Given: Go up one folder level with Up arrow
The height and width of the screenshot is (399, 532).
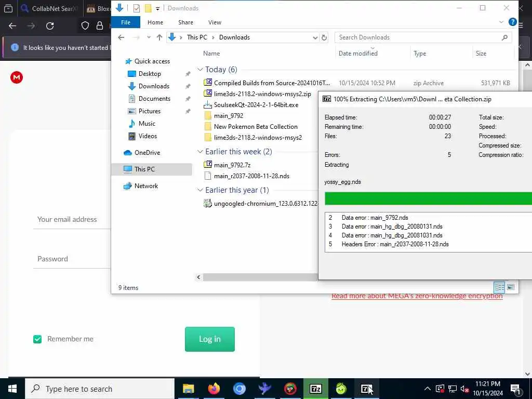Looking at the screenshot, I should pyautogui.click(x=159, y=37).
